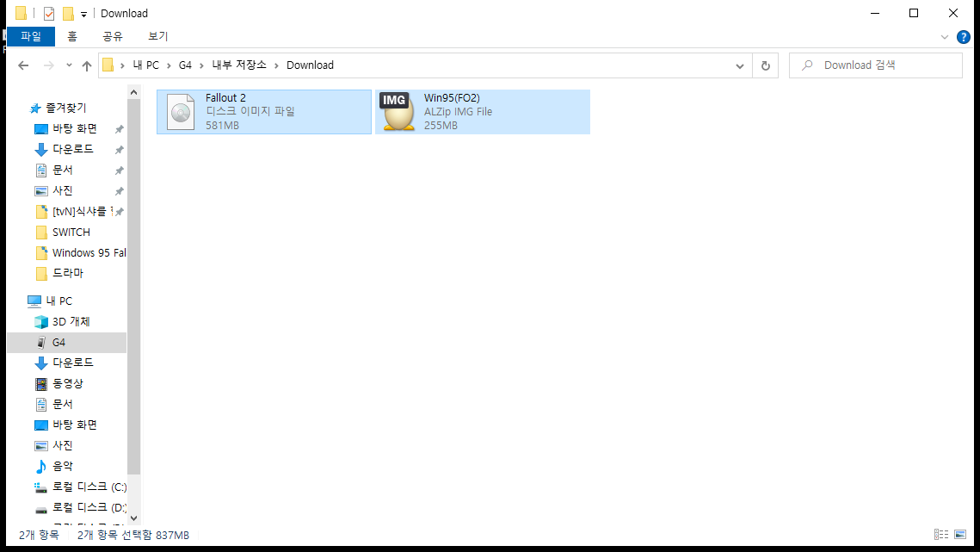Switch to details view icon
This screenshot has width=980, height=552.
pyautogui.click(x=941, y=535)
